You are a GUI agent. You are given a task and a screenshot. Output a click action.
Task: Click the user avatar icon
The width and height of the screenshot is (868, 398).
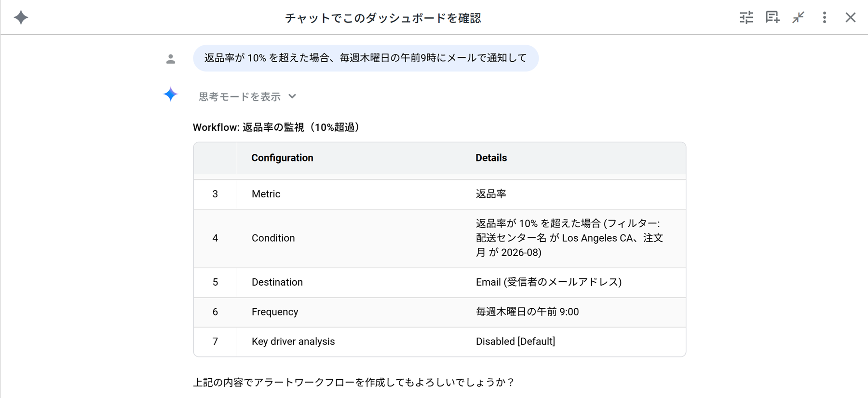170,59
